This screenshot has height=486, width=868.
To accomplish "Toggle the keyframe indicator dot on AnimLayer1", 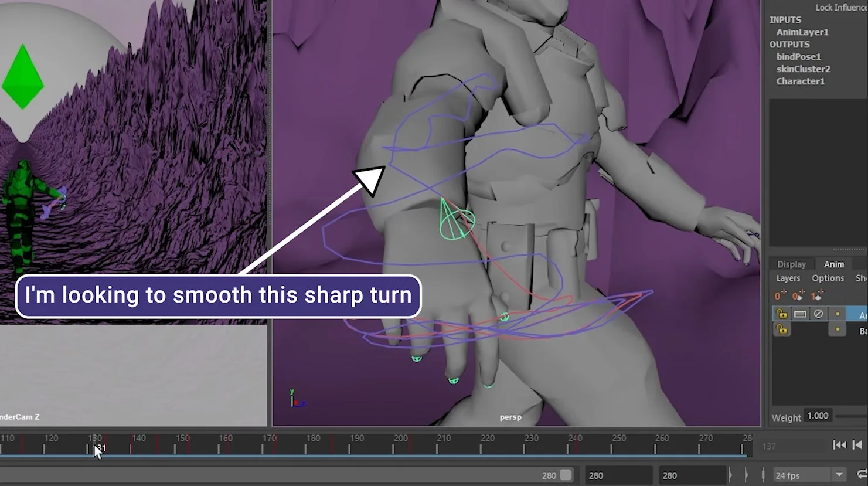I will point(838,314).
